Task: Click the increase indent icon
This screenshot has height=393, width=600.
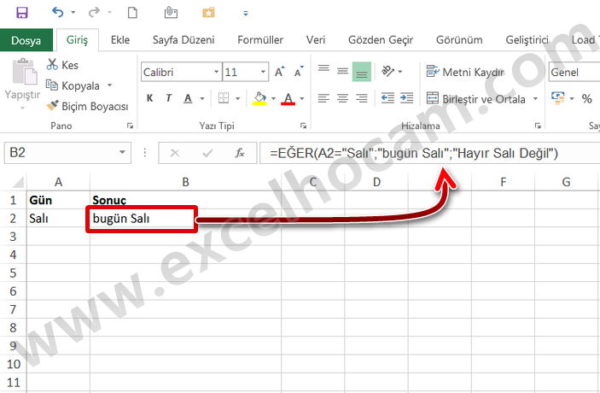Action: coord(406,98)
